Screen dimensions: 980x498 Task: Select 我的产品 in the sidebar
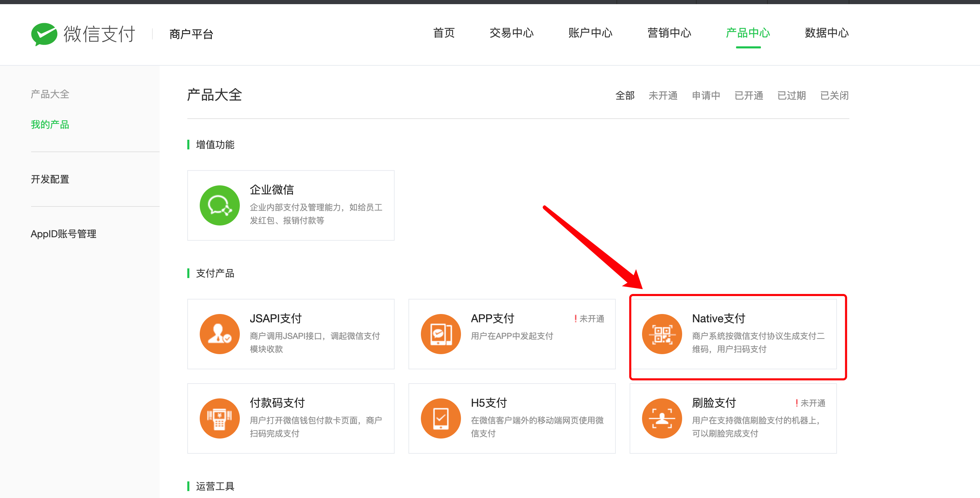tap(50, 124)
